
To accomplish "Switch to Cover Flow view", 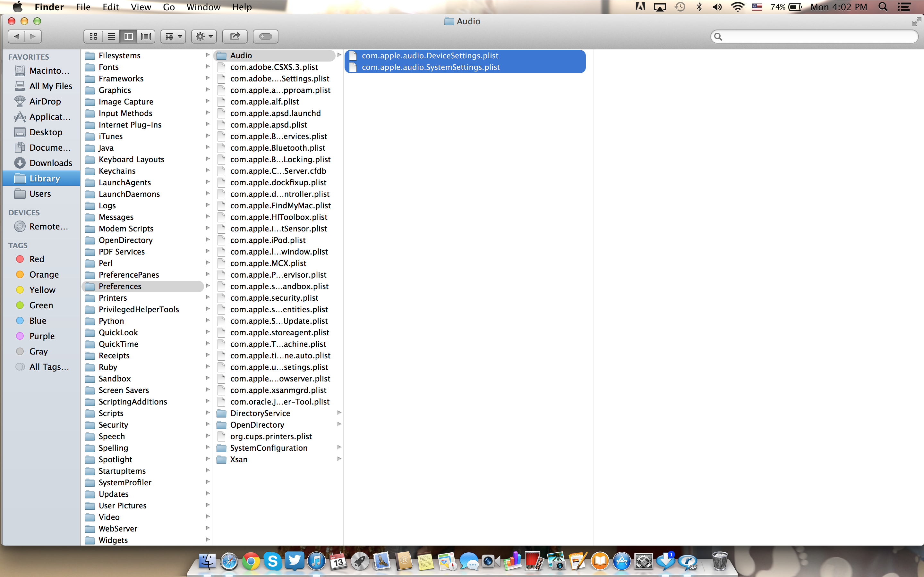I will [x=146, y=37].
